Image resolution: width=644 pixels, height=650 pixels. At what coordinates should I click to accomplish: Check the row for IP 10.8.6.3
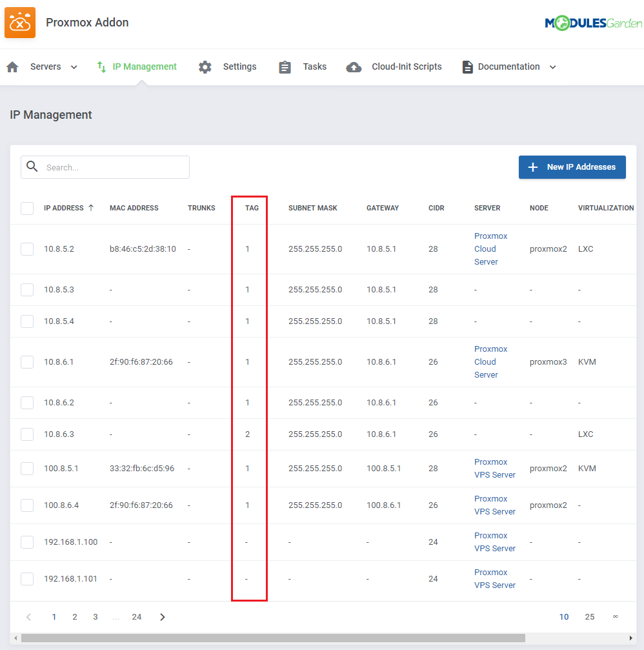27,434
